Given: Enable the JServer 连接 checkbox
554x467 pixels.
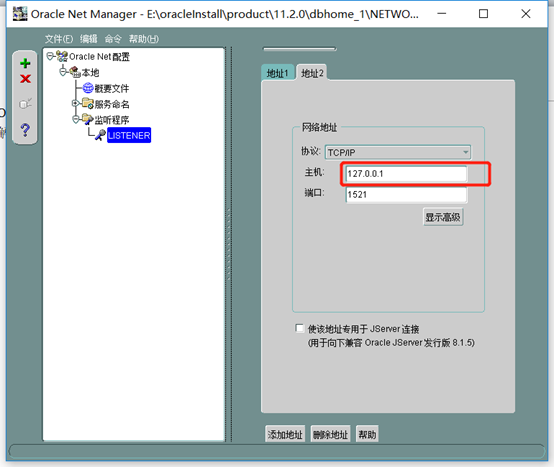Looking at the screenshot, I should 300,329.
